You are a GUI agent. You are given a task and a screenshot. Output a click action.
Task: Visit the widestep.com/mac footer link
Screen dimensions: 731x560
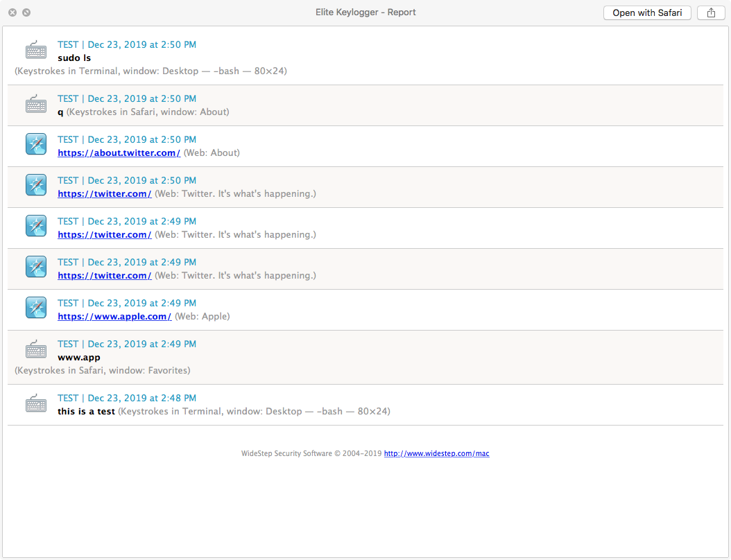[x=436, y=453]
